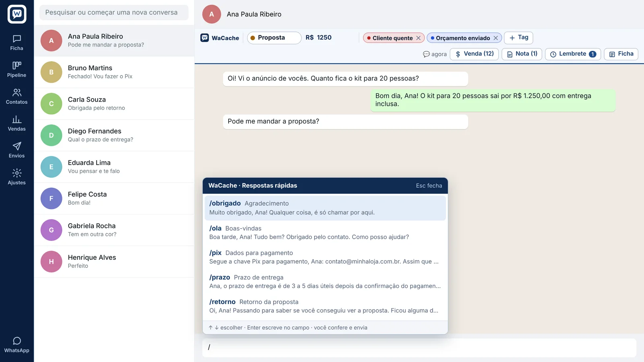
Task: Open Henrique Alves conversation
Action: pos(114,261)
